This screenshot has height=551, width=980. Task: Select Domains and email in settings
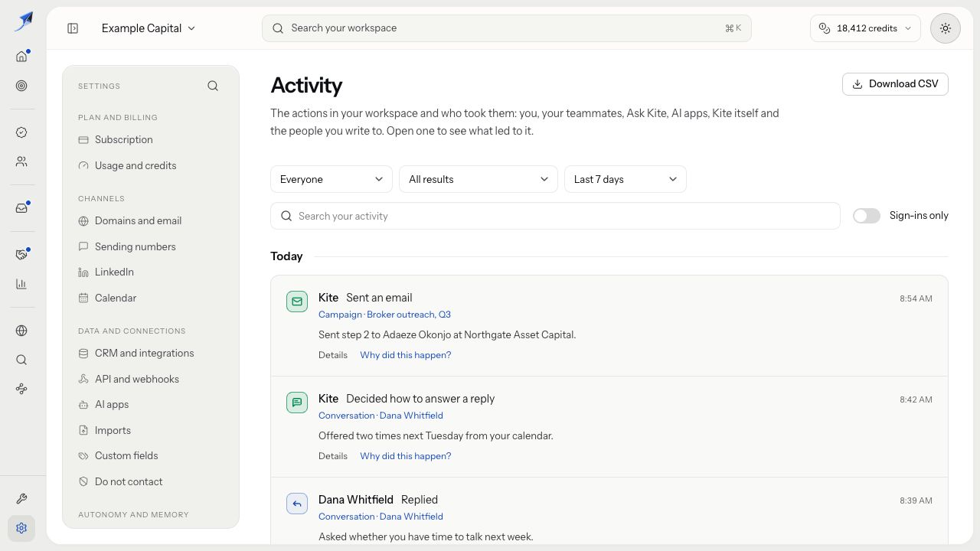point(151,221)
